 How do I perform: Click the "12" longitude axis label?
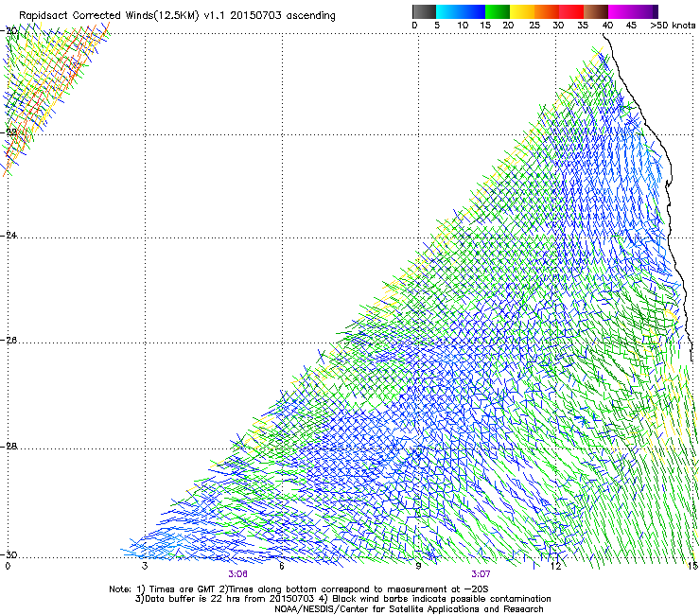coord(555,566)
